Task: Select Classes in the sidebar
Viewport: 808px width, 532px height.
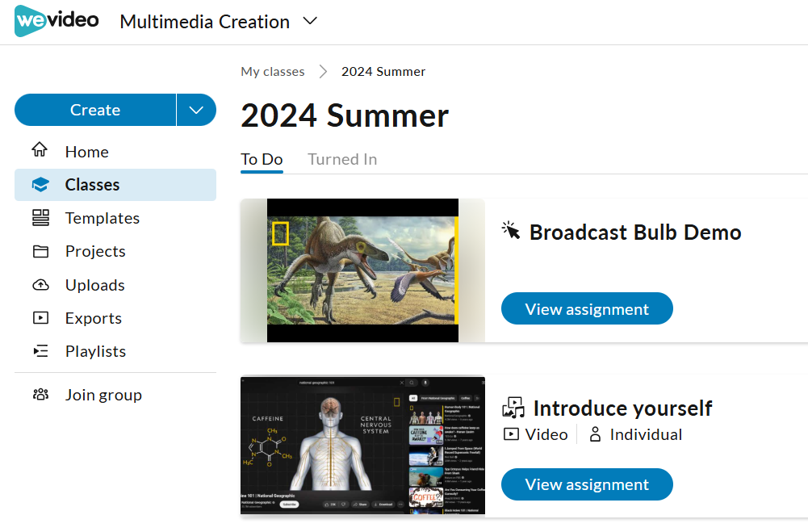Action: click(115, 185)
